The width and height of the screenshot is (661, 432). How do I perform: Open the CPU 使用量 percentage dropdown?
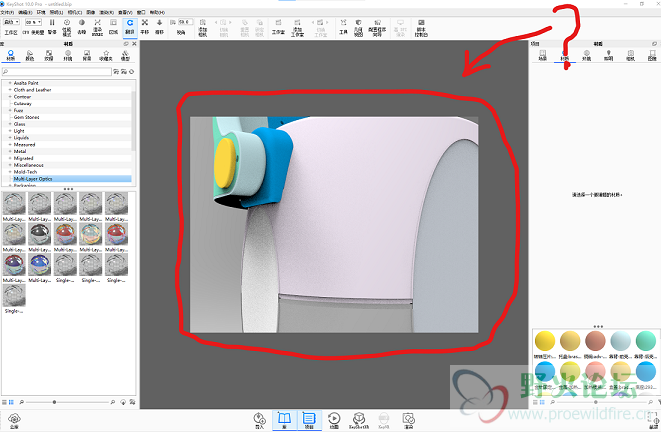[x=33, y=22]
